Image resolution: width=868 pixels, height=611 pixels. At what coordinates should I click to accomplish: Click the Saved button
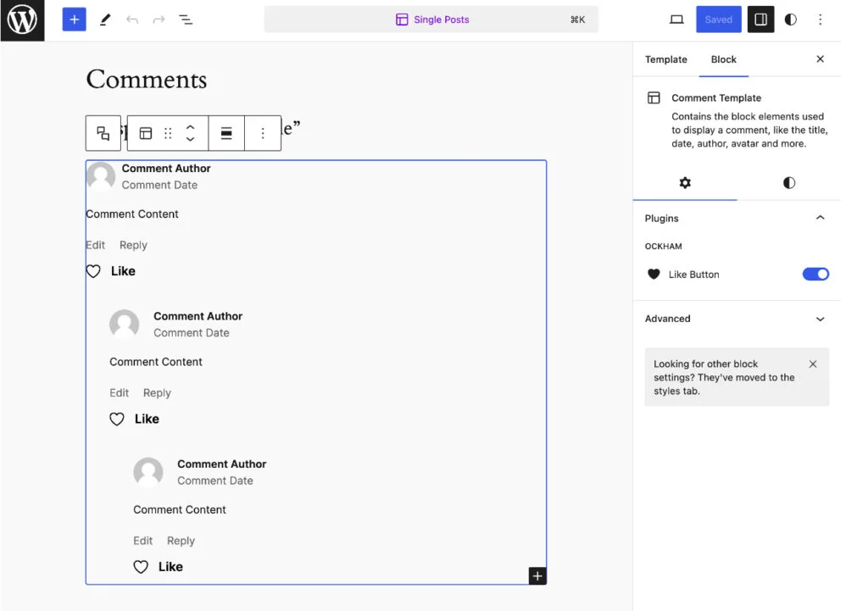718,19
